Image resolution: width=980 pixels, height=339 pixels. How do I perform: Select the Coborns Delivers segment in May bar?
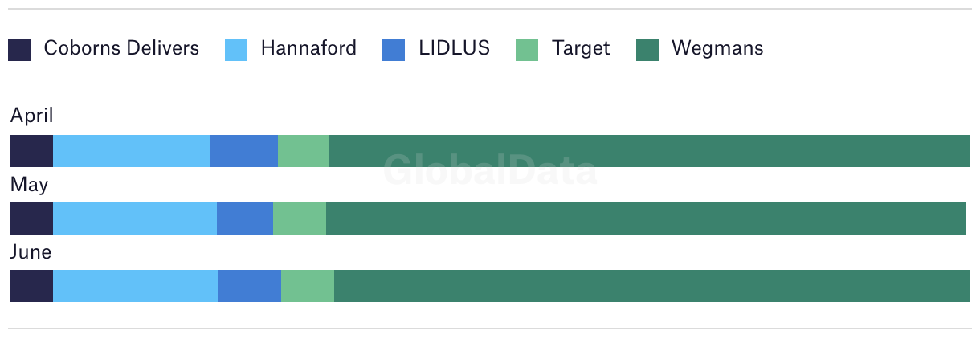coord(31,219)
